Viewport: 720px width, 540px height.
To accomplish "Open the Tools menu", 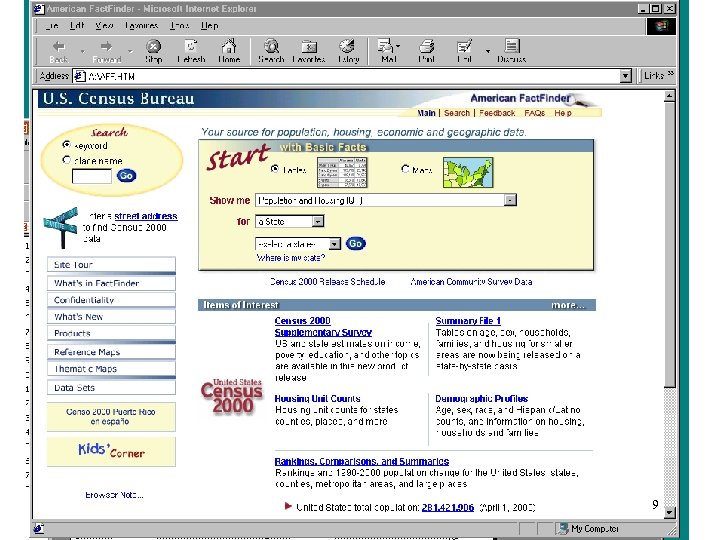I will [180, 26].
